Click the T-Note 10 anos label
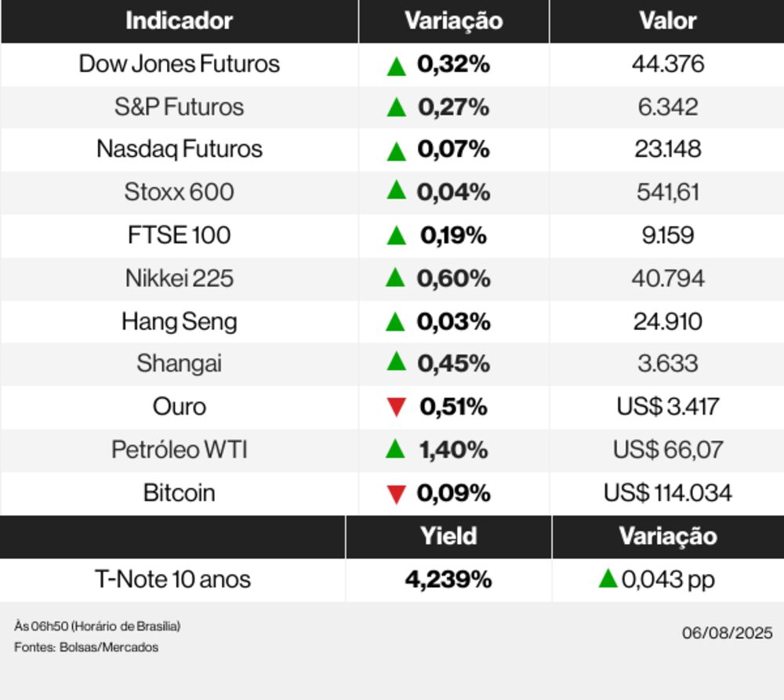 [x=172, y=579]
